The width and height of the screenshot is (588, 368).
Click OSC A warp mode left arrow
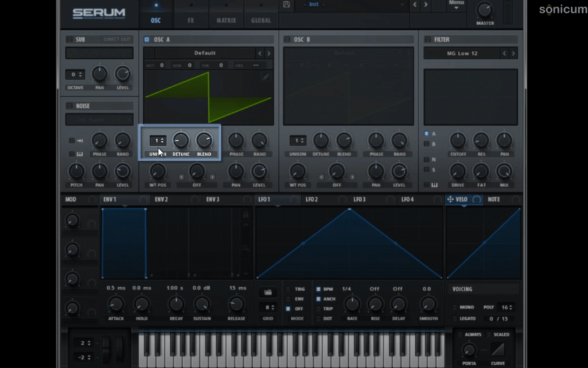pyautogui.click(x=181, y=177)
